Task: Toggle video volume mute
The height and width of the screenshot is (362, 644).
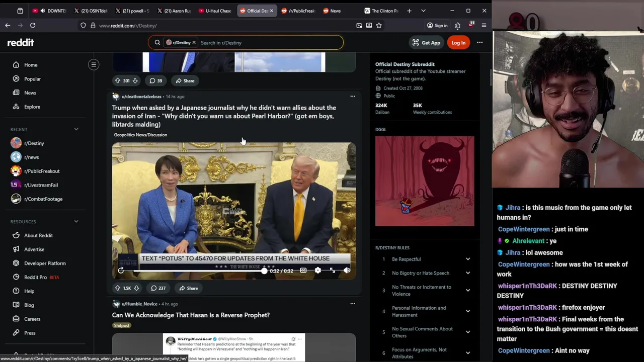Action: tap(347, 270)
